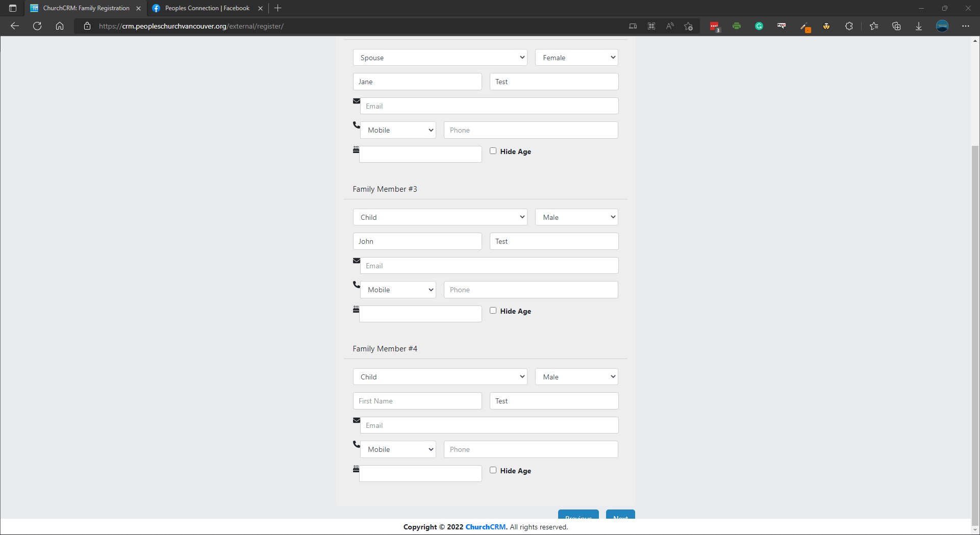Click the browser profile avatar
The width and height of the screenshot is (980, 535).
tap(942, 26)
